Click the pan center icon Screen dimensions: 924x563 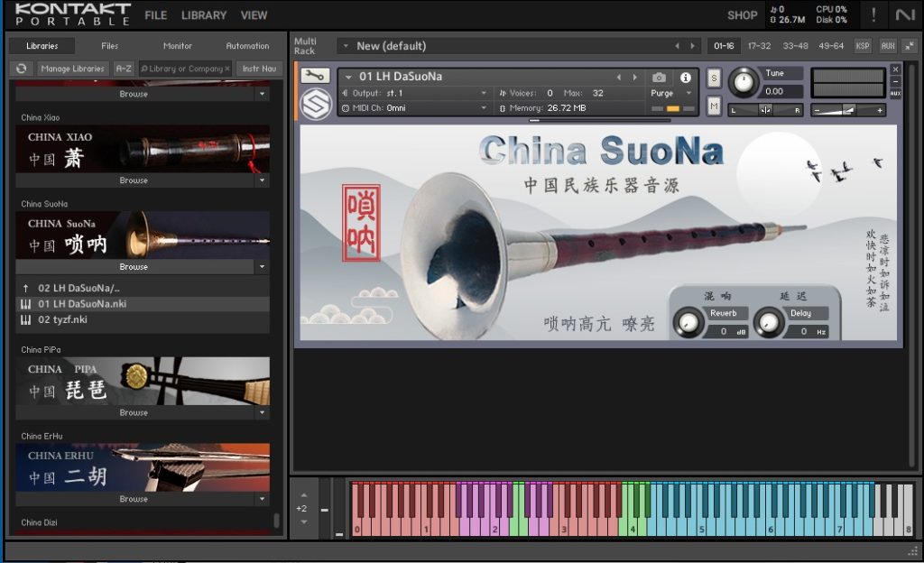(x=765, y=110)
